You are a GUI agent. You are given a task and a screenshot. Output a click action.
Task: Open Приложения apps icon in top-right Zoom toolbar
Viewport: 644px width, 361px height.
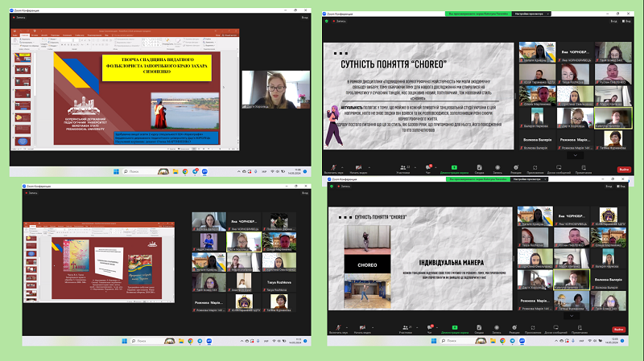click(536, 166)
